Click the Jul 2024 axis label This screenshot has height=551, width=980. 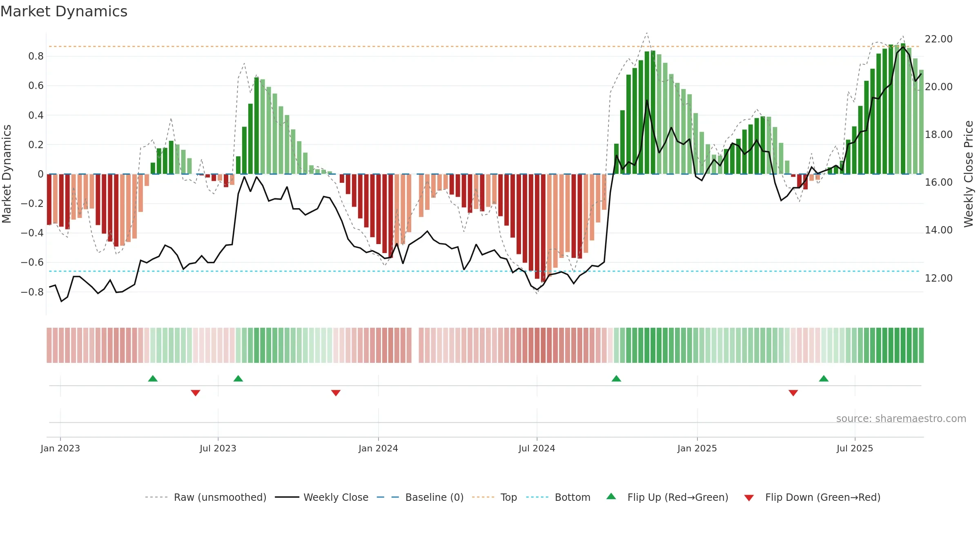(x=537, y=448)
